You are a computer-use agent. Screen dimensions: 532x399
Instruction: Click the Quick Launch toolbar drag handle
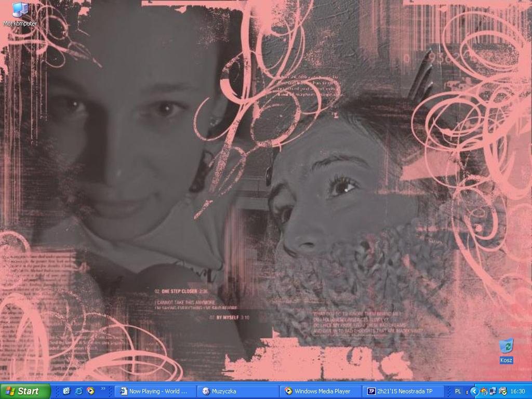point(57,391)
